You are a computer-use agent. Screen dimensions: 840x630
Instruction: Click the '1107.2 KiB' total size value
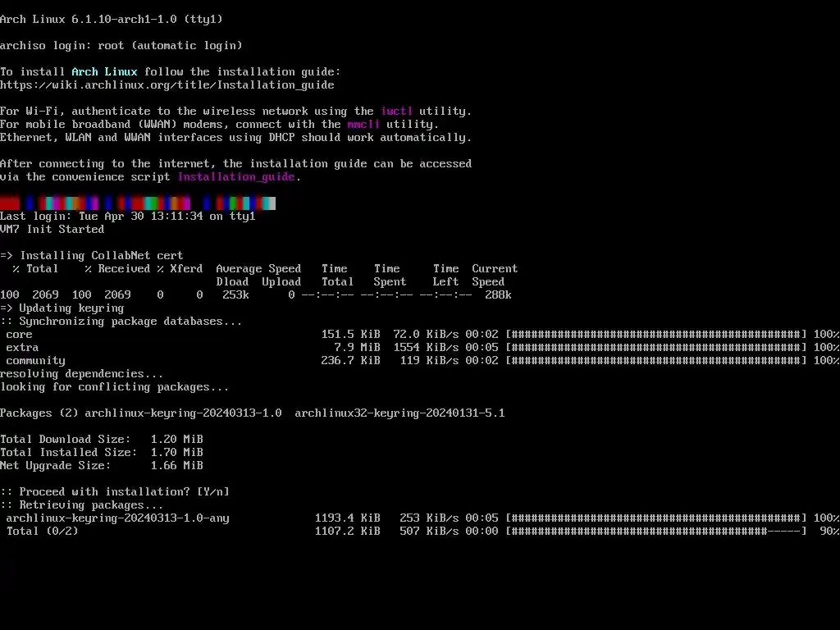click(348, 531)
